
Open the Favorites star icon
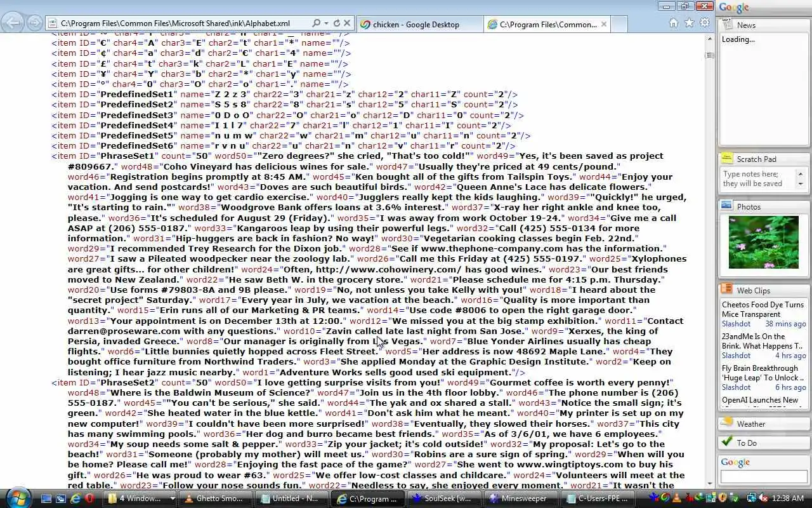tap(690, 23)
